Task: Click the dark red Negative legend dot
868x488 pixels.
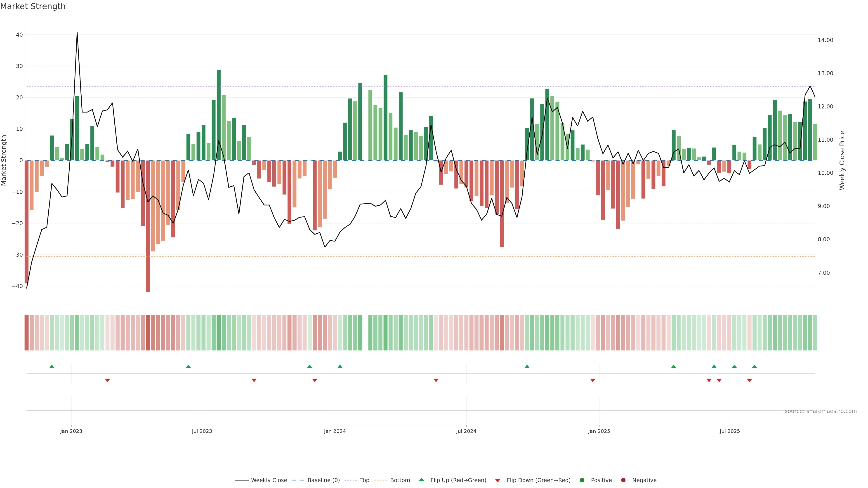Action: pos(623,480)
